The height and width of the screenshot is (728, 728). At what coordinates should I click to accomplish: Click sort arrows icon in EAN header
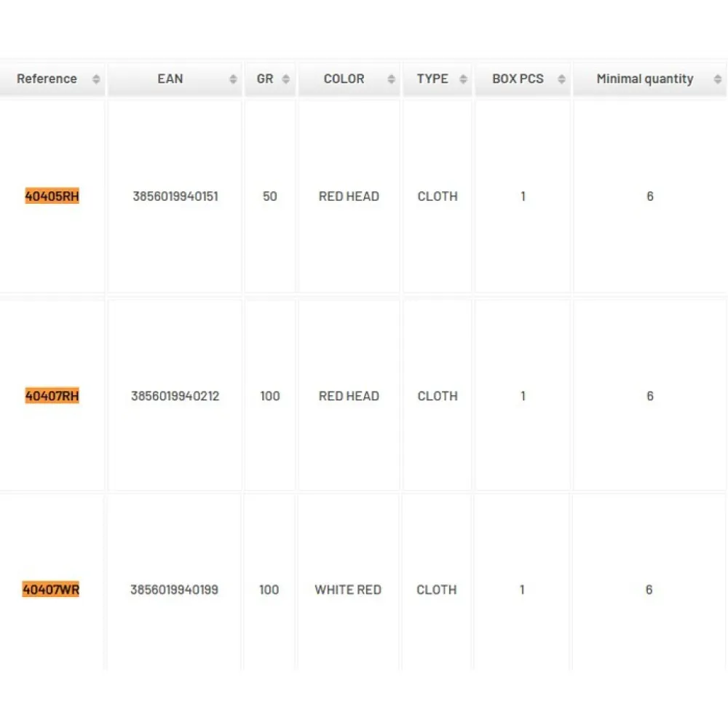pyautogui.click(x=233, y=79)
